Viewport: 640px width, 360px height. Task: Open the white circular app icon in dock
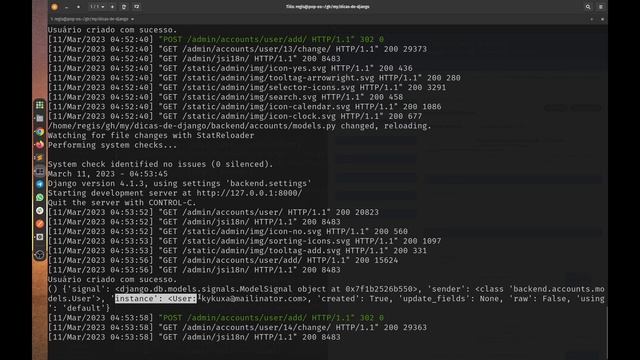[40, 211]
